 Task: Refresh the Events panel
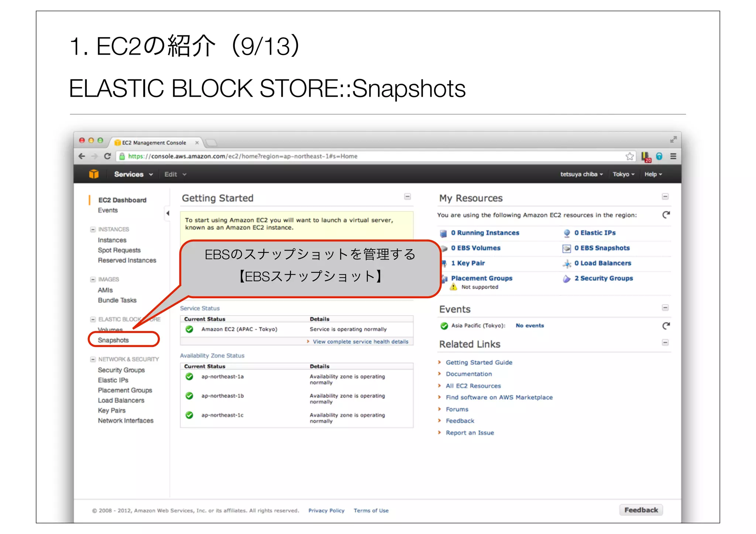coord(666,326)
